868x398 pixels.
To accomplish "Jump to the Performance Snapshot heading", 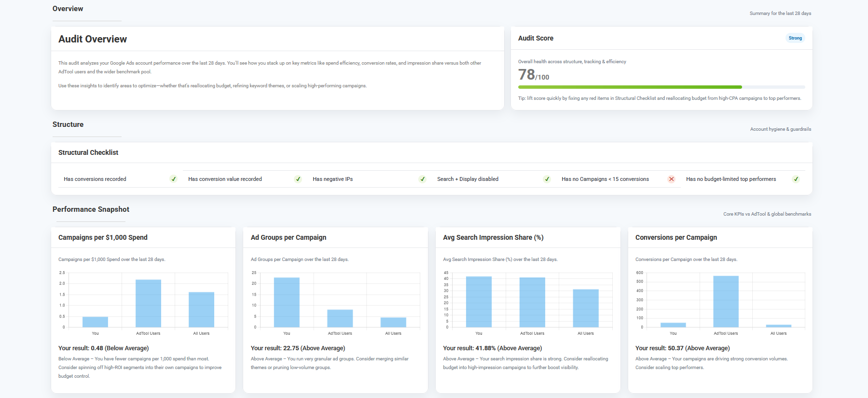I will (x=91, y=209).
